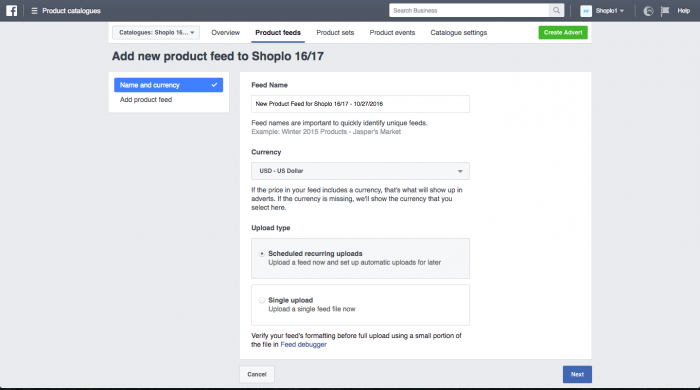Open the hamburger menu beside Product catalogues
The image size is (700, 390).
coord(34,11)
